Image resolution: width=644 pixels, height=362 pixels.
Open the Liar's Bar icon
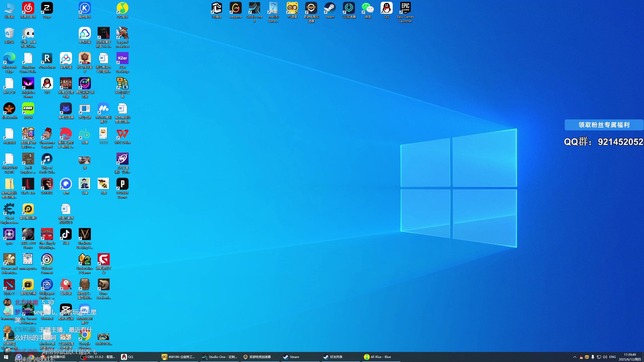[28, 186]
